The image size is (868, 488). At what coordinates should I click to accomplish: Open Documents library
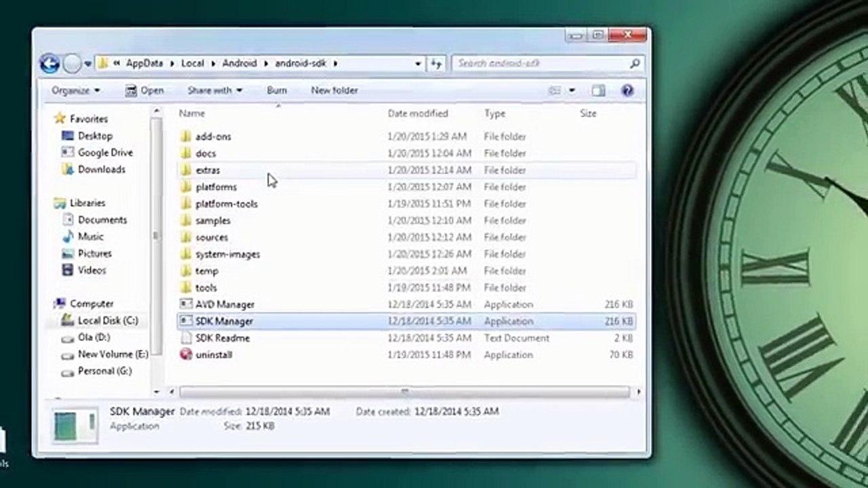(x=102, y=220)
